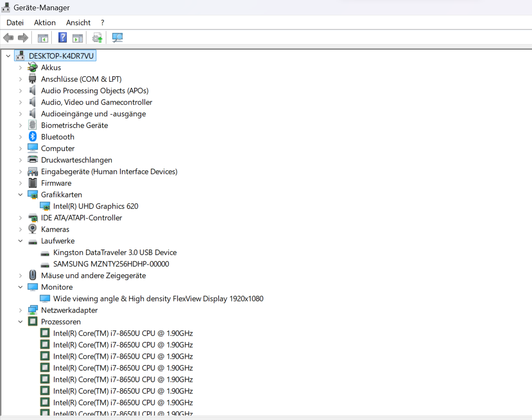Click the Audioeingänge und -ausgänge speaker icon

pyautogui.click(x=33, y=113)
